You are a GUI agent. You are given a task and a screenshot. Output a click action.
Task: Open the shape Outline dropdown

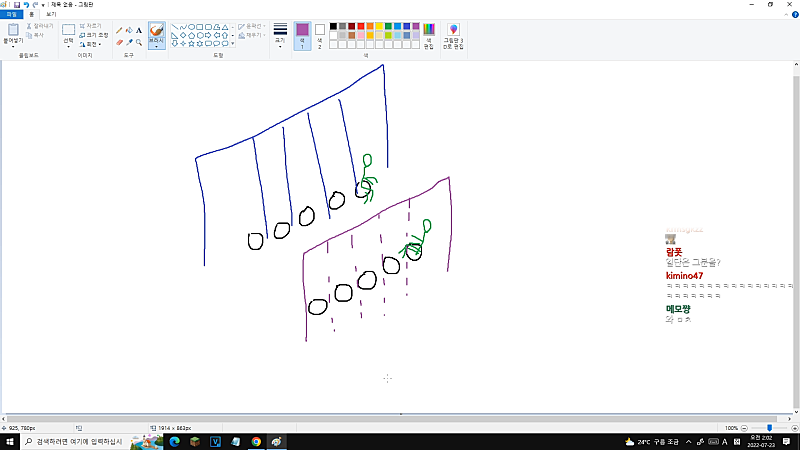[252, 26]
